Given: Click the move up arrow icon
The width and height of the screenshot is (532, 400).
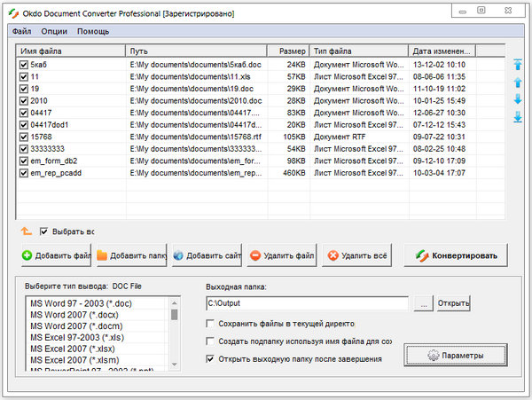Looking at the screenshot, I should (x=517, y=82).
